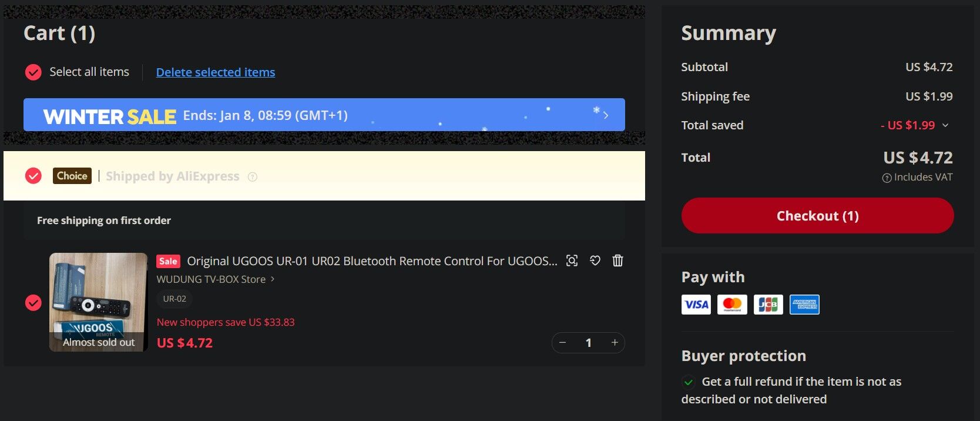Click the Buyer protection heading
The height and width of the screenshot is (421, 980).
coord(744,356)
